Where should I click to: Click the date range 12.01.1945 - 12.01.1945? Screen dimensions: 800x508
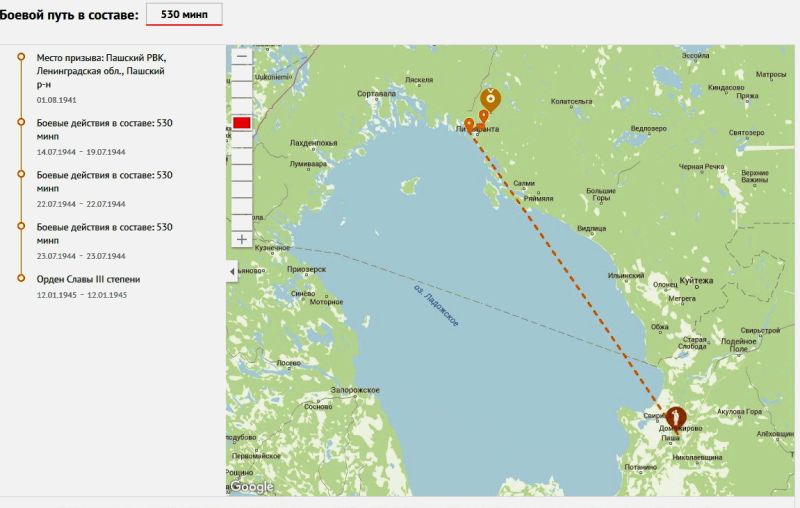pos(82,295)
